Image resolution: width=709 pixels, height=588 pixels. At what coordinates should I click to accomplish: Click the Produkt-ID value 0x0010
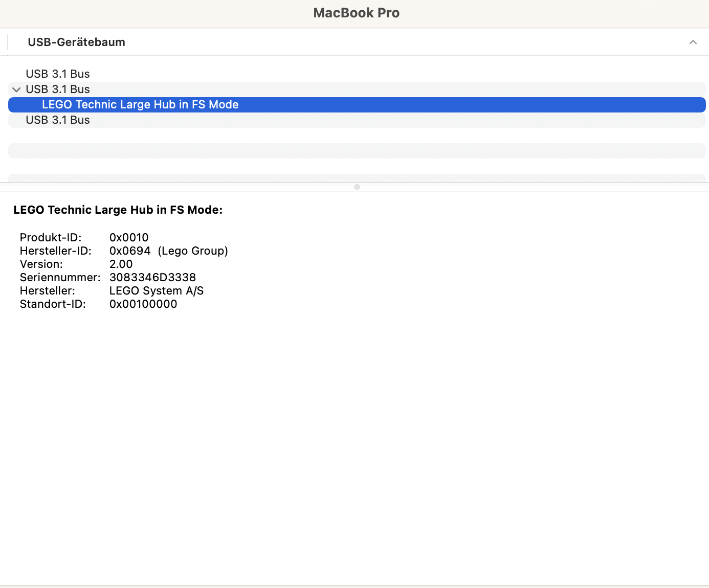129,237
